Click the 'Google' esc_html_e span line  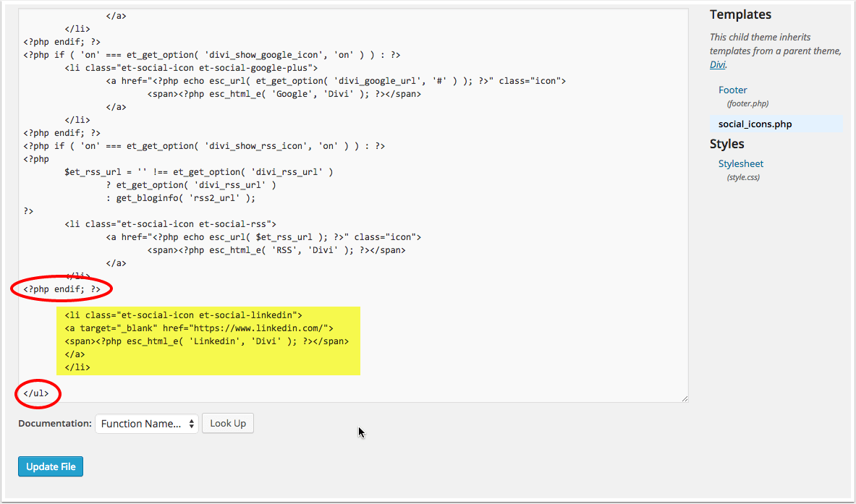click(x=284, y=94)
